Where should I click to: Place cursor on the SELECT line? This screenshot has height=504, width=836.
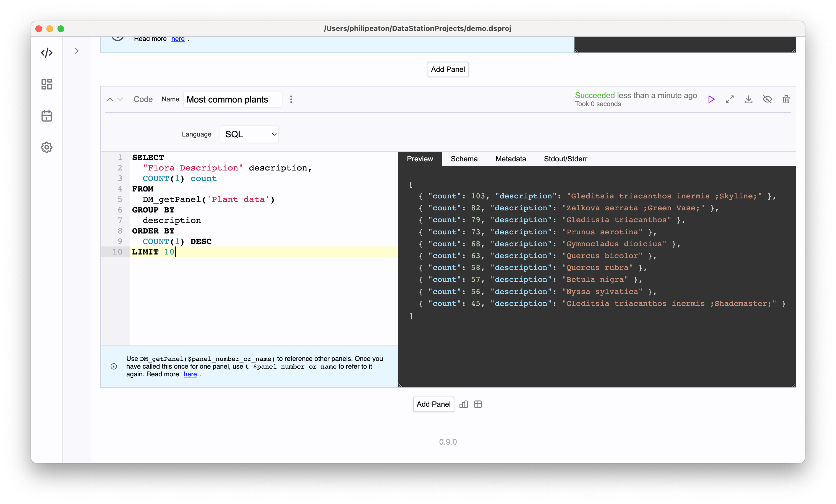(148, 158)
